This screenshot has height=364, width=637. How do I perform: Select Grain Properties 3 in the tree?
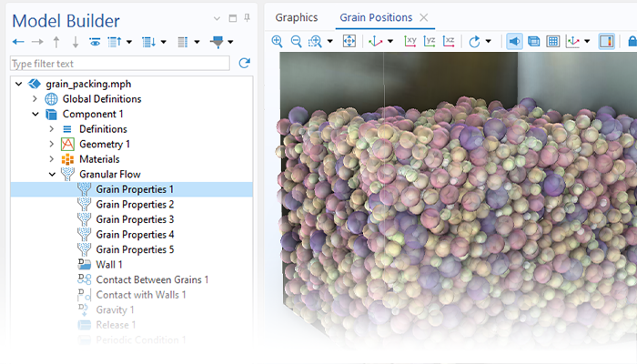pos(135,219)
